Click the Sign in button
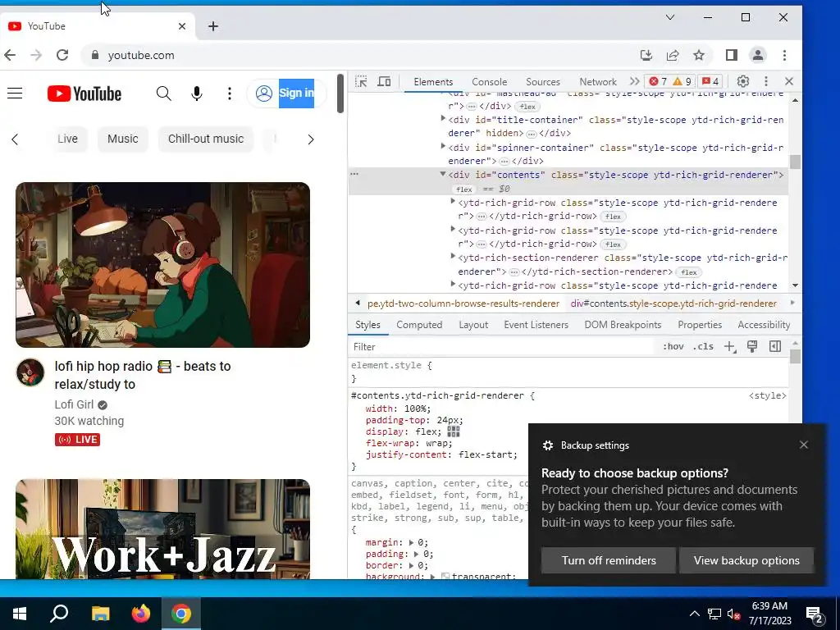Viewport: 840px width, 630px height. tap(285, 94)
